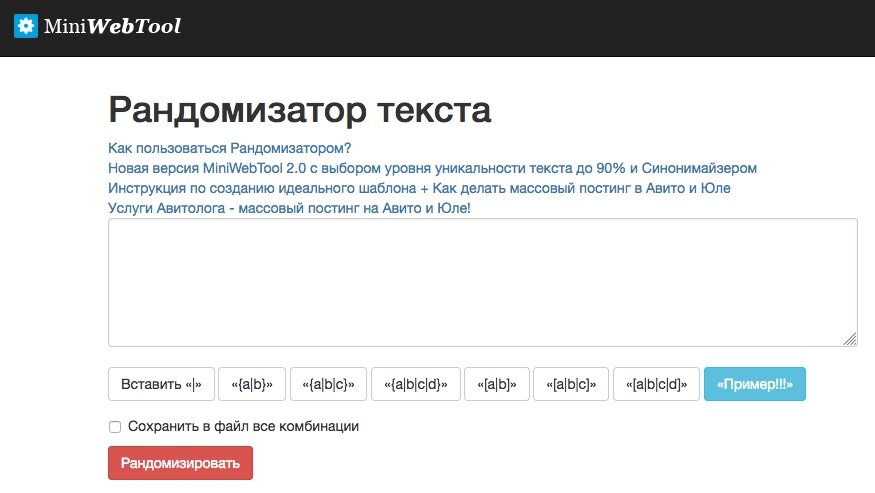This screenshot has width=875, height=493.
Task: Enable 'Сохранить в файл все комбинации' checkbox
Action: pos(115,427)
